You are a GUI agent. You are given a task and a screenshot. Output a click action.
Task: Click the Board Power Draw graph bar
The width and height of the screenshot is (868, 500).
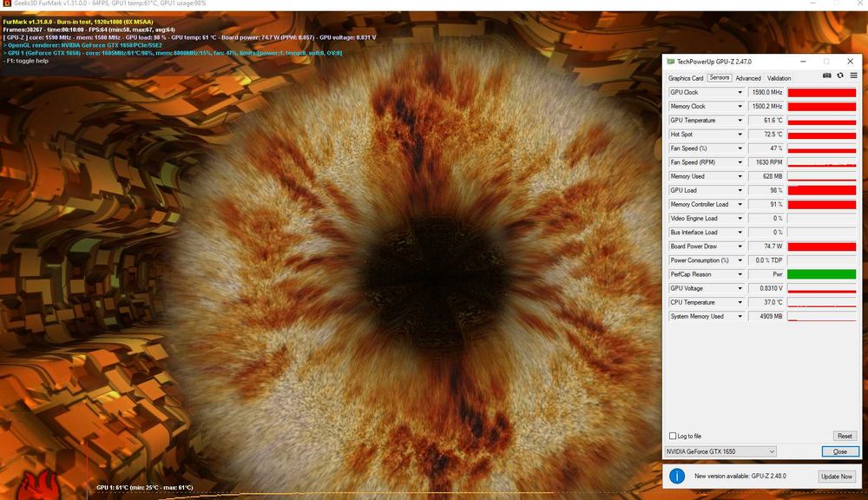821,247
